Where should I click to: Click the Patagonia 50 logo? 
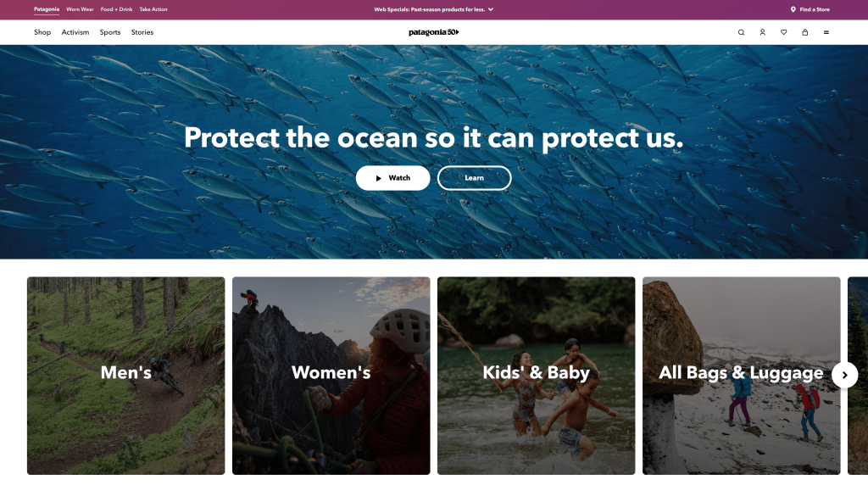point(433,32)
